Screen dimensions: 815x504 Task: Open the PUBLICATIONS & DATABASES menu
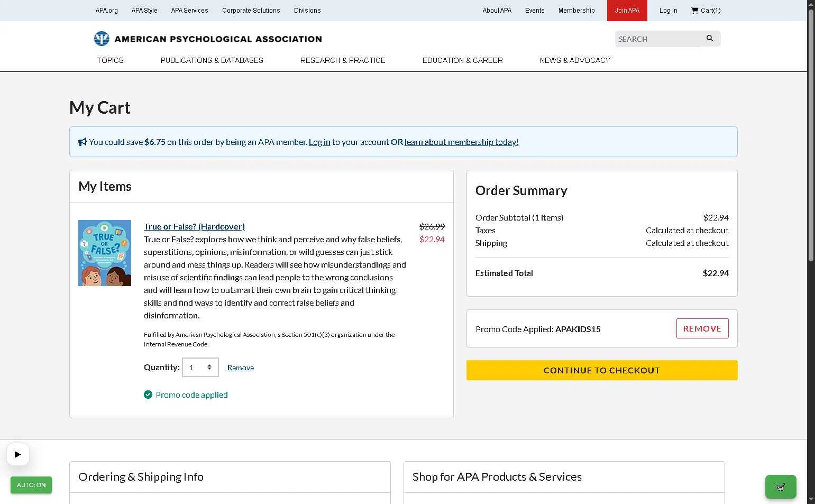(x=212, y=60)
